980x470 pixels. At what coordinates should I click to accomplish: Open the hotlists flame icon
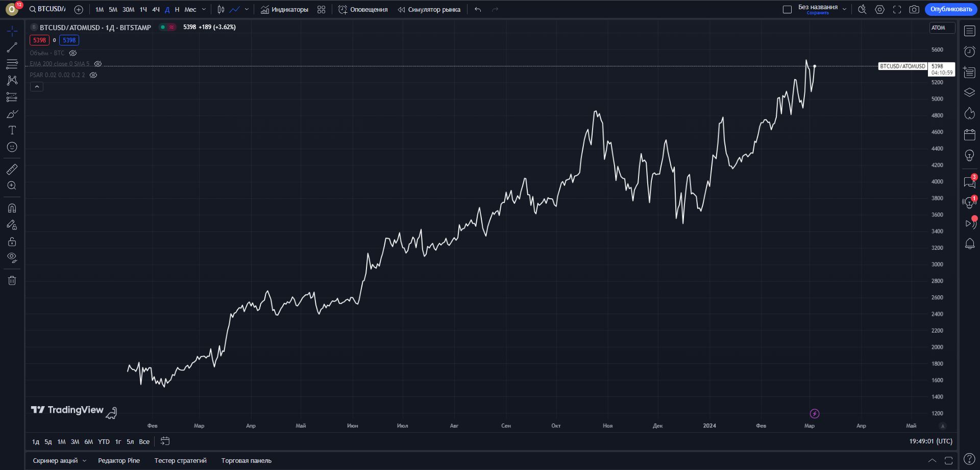(969, 113)
